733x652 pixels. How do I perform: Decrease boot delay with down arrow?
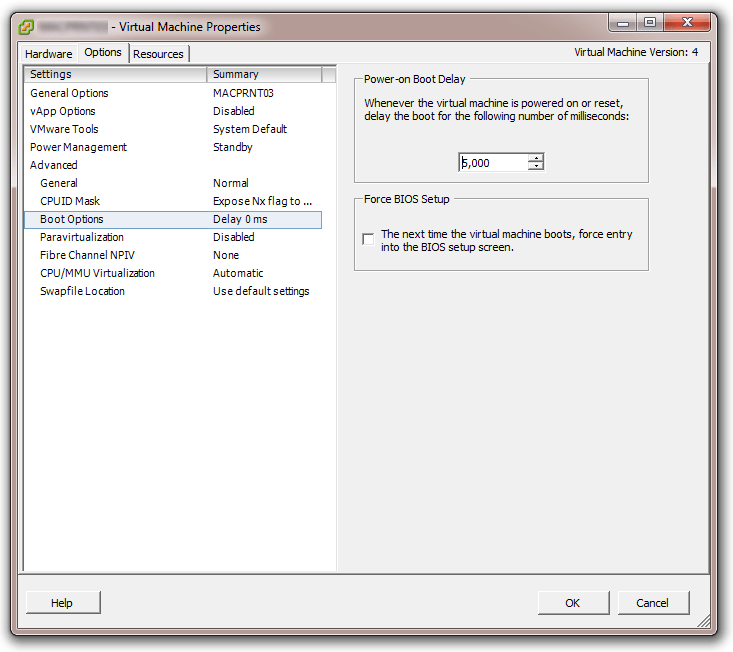[x=536, y=166]
